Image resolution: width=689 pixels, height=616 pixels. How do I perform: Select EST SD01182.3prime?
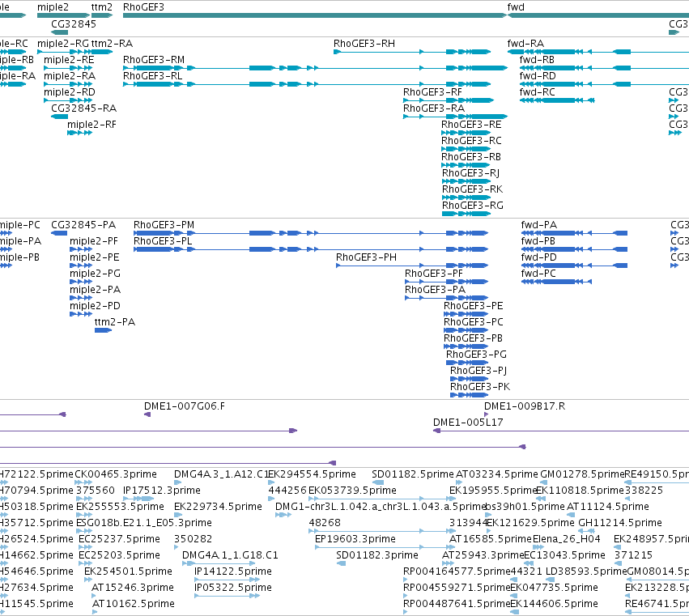coord(377,556)
